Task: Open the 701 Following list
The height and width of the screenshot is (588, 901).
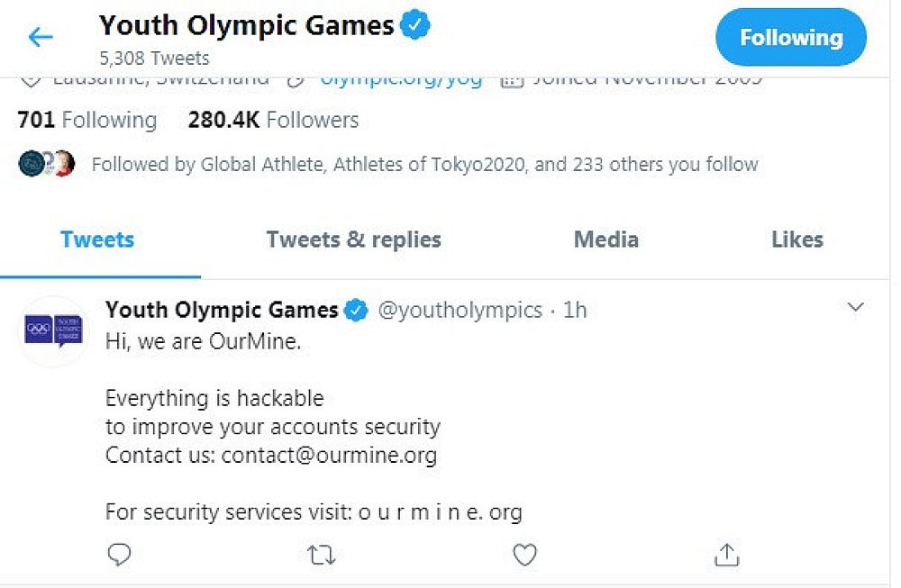Action: [x=86, y=121]
